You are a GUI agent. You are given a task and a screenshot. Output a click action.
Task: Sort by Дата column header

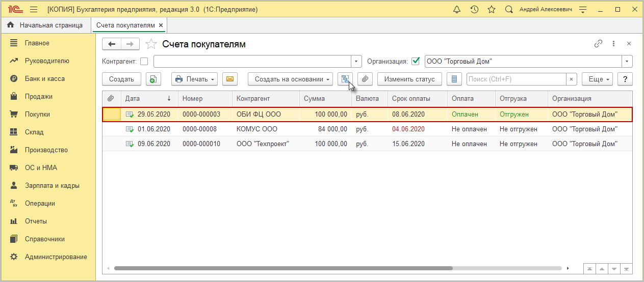pos(149,99)
